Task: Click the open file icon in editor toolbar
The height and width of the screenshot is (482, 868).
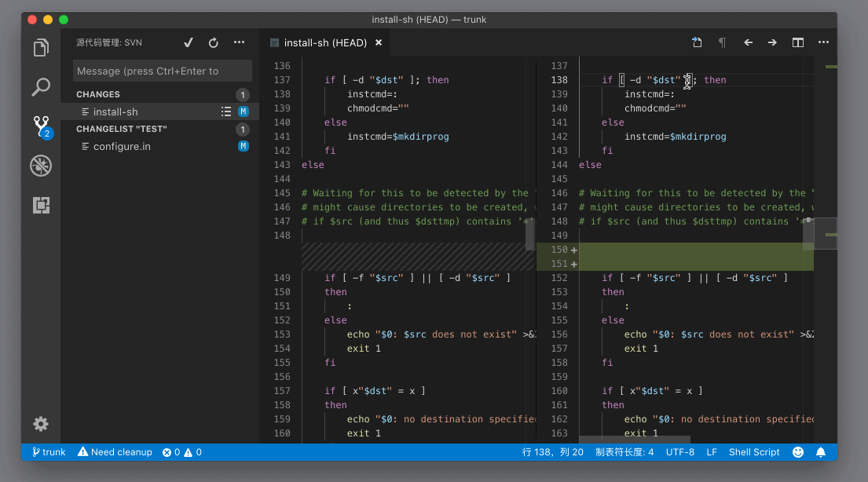Action: click(x=697, y=42)
